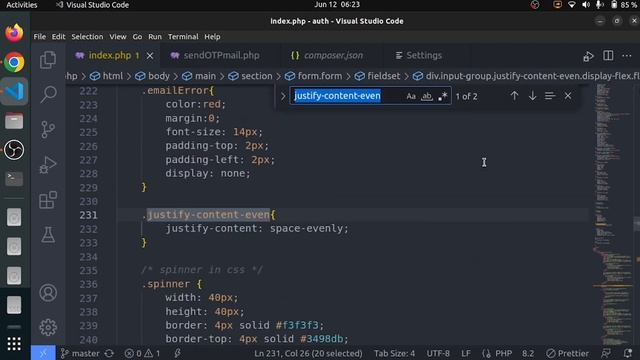
Task: Open Files manager from the dock
Action: tap(14, 121)
